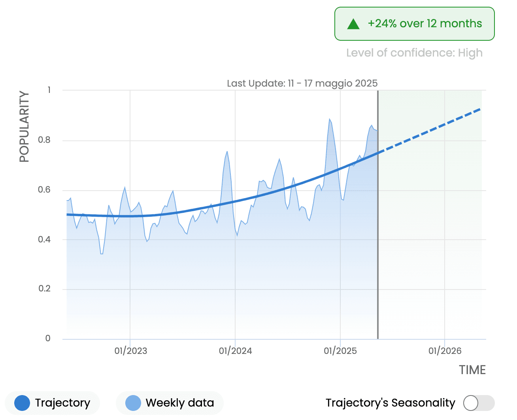This screenshot has height=420, width=517.
Task: Click the green shaded forecast region
Action: tap(431, 237)
